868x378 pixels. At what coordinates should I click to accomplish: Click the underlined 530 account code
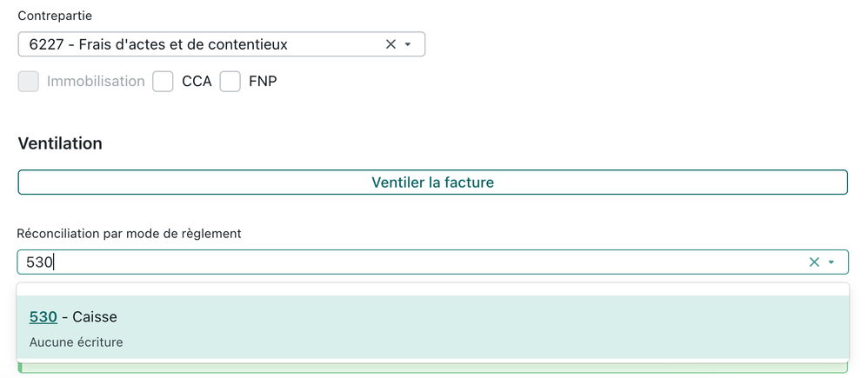tap(43, 317)
